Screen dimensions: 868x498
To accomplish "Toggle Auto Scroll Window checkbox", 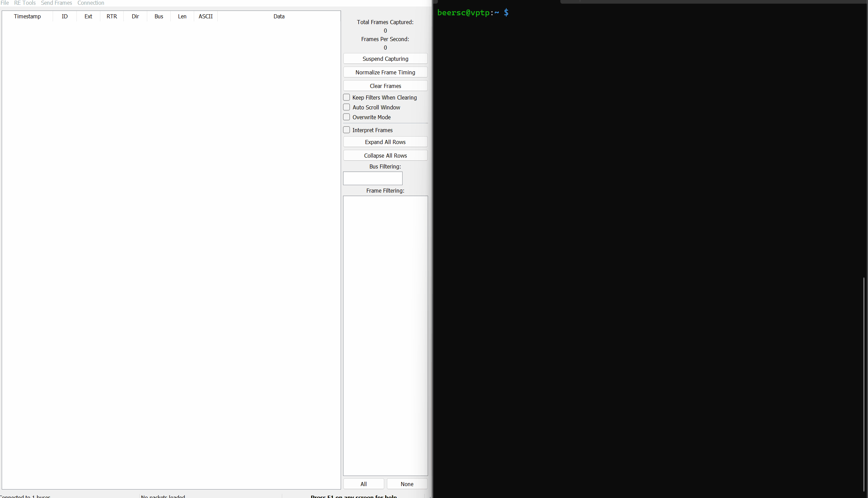I will (346, 107).
